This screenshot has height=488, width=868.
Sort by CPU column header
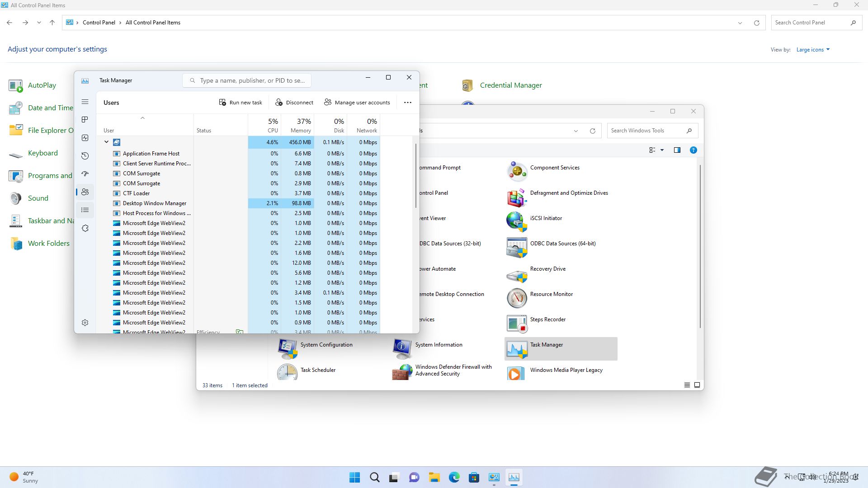click(264, 125)
